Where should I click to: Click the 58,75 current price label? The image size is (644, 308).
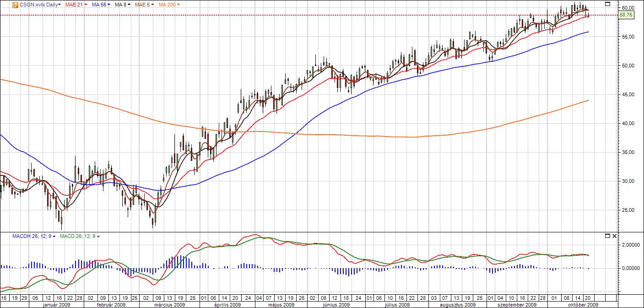point(626,15)
